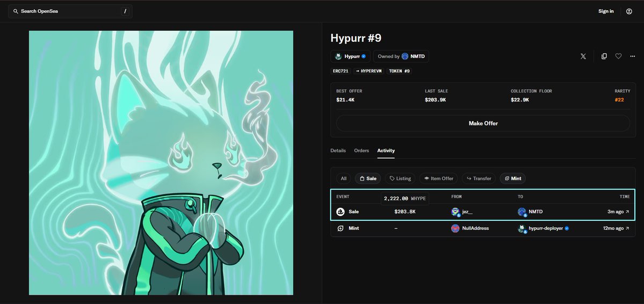Open the Hypurr collection chip
The height and width of the screenshot is (304, 644).
tap(350, 56)
